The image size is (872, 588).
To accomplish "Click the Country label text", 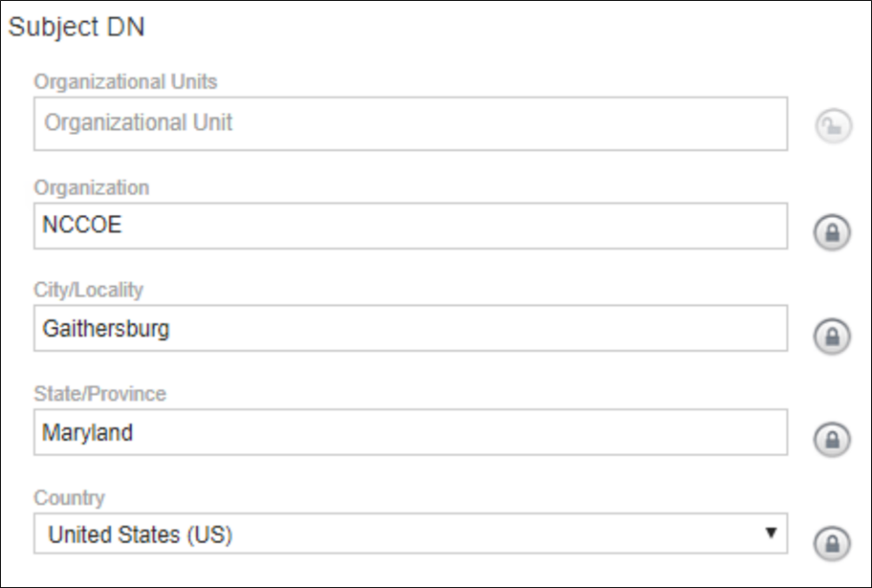I will [69, 497].
